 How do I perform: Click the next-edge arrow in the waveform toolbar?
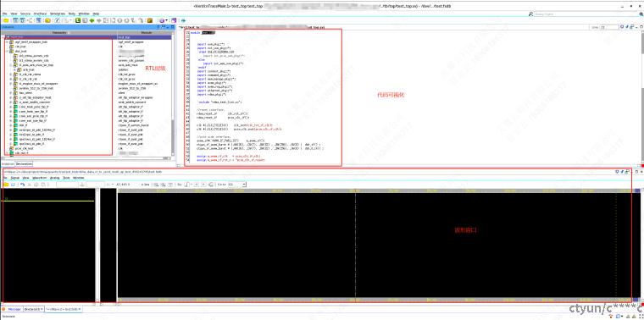point(203,185)
